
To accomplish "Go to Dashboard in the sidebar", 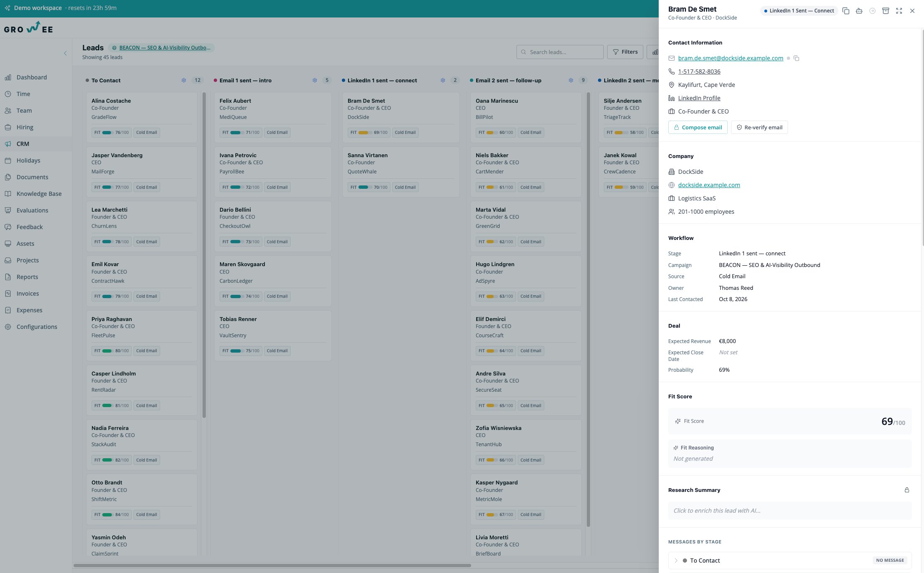I will [x=32, y=77].
